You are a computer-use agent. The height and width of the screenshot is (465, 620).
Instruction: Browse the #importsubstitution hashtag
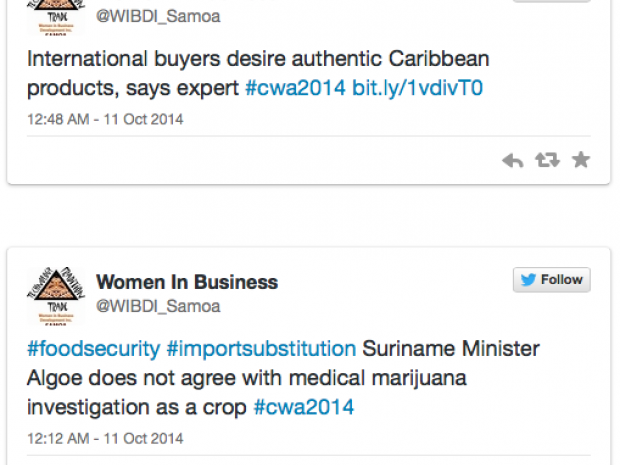pyautogui.click(x=261, y=349)
